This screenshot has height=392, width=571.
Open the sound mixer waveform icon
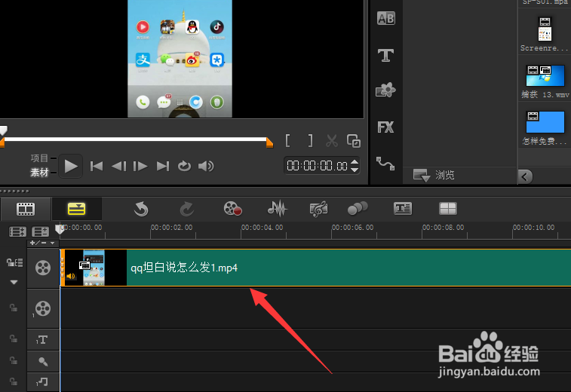(277, 209)
